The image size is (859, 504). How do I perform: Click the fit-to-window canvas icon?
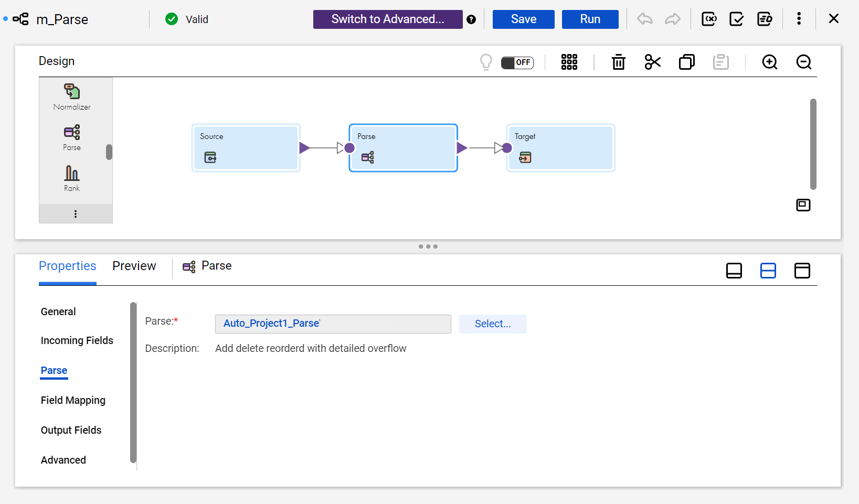coord(803,205)
